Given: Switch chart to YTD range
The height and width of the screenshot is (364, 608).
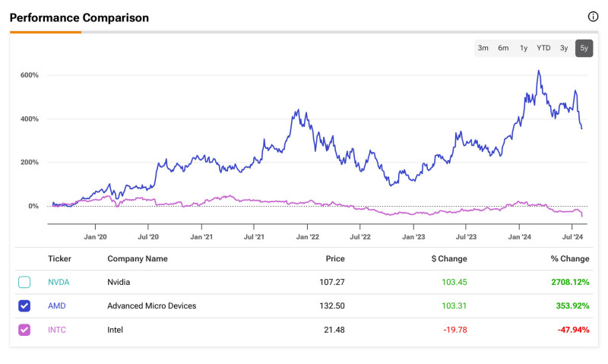Looking at the screenshot, I should [x=543, y=48].
